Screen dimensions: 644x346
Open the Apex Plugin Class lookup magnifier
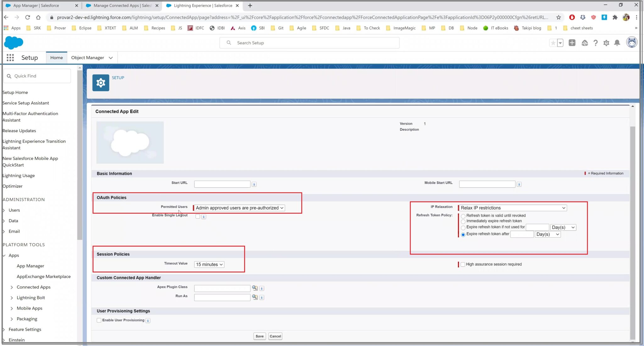click(255, 288)
